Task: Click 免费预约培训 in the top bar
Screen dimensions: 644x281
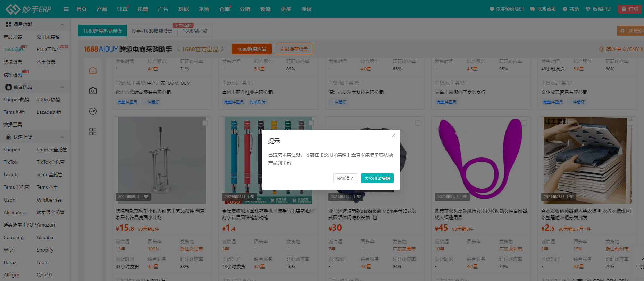Action: click(x=507, y=9)
